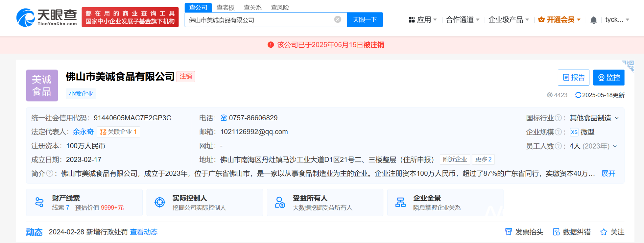
Task: Click the 数据纠错 correction icon
Action: coord(556,232)
